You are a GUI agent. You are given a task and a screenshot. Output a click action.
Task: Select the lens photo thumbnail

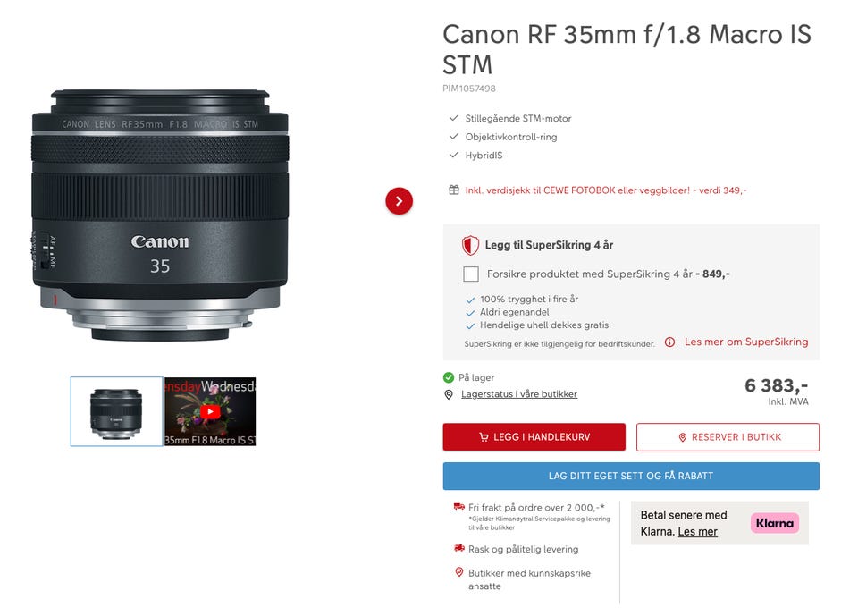tap(116, 411)
